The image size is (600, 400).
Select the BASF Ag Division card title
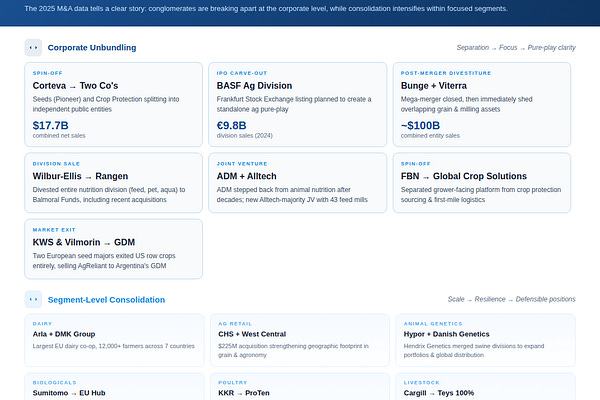coord(254,86)
